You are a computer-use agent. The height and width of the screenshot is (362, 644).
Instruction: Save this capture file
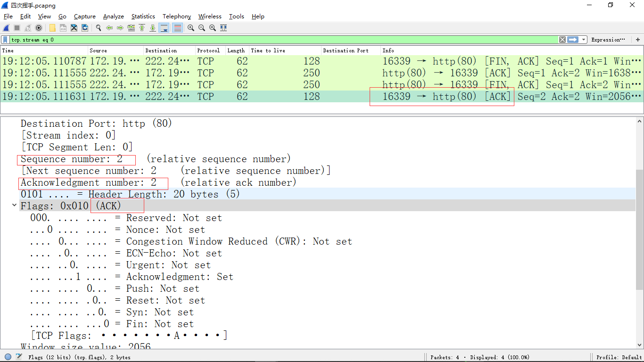63,28
